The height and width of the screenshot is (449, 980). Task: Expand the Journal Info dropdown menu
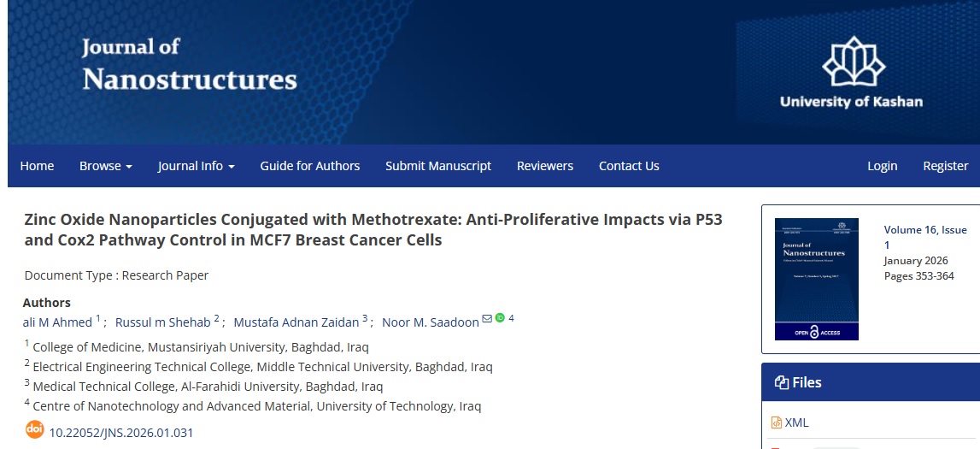point(196,166)
